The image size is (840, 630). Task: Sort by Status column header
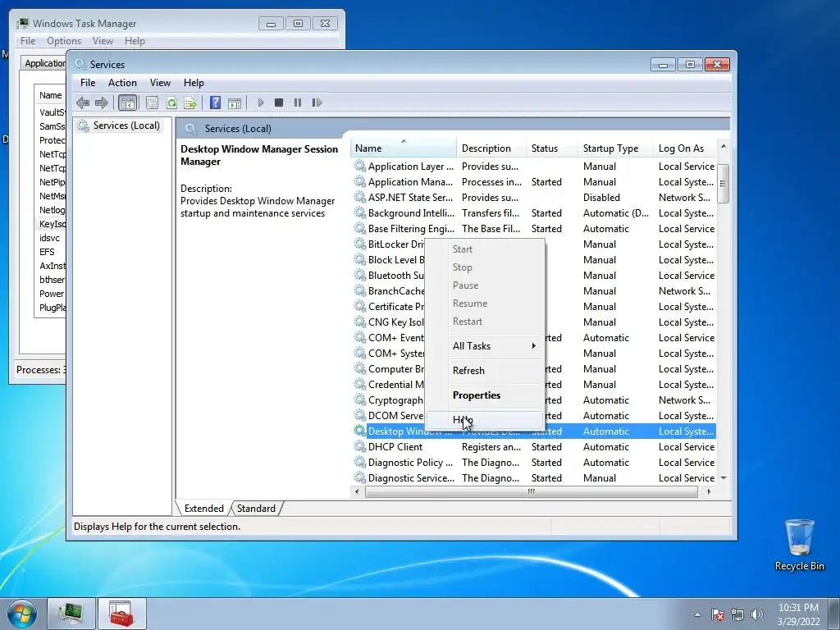(x=551, y=148)
